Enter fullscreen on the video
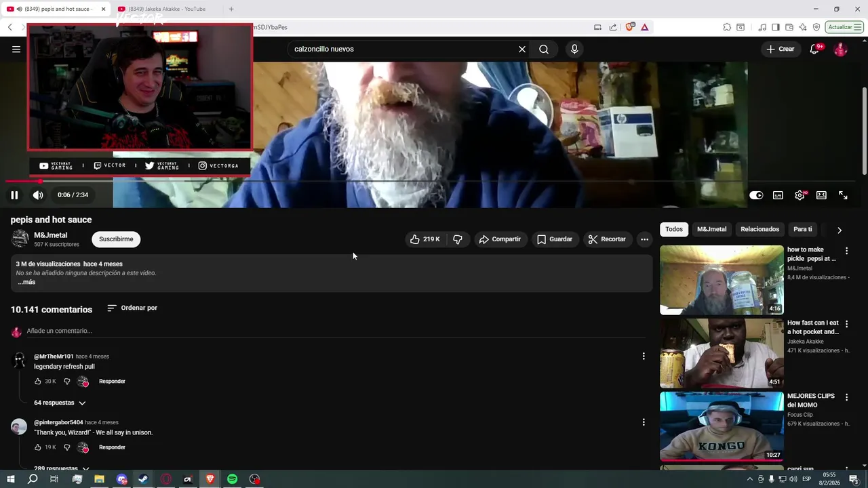The height and width of the screenshot is (488, 868). point(843,195)
